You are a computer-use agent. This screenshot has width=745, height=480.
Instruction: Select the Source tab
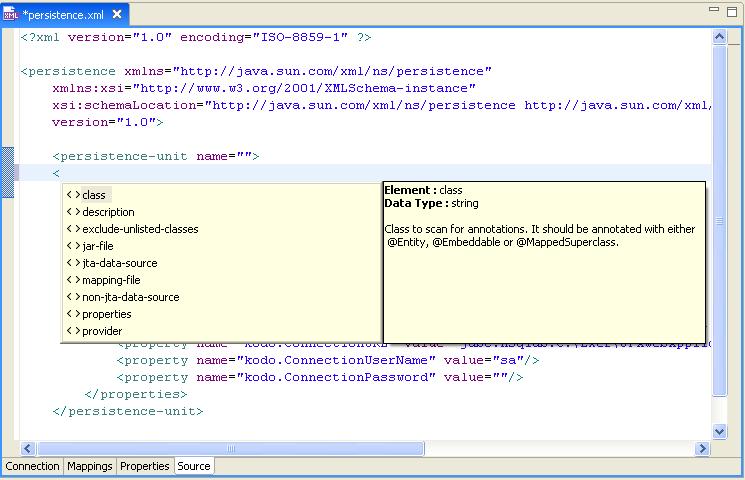tap(193, 466)
